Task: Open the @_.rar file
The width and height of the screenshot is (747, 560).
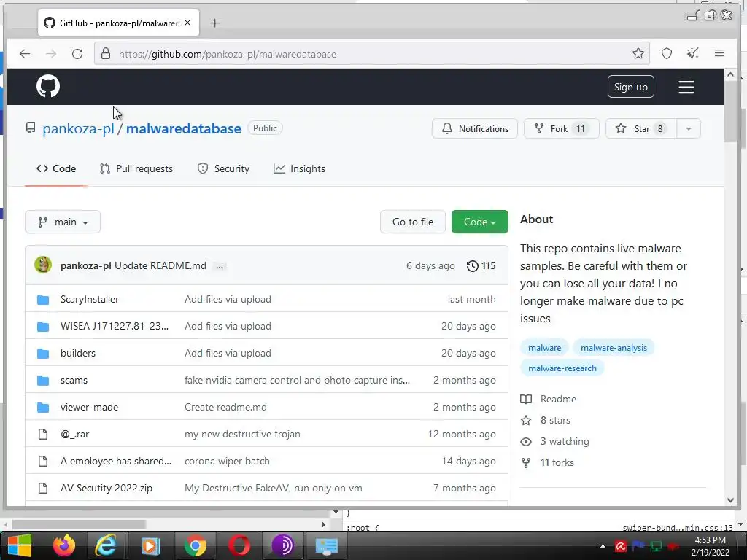Action: pos(75,435)
